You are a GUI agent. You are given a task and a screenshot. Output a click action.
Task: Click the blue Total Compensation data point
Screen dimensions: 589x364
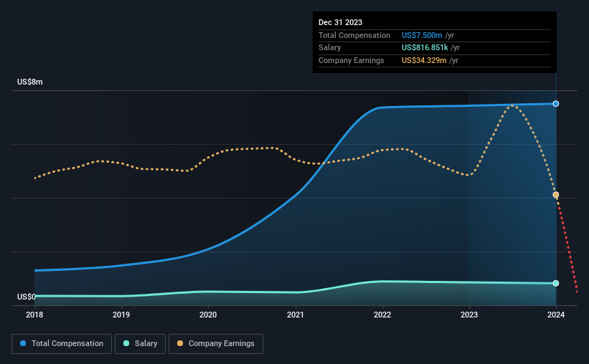pos(555,104)
